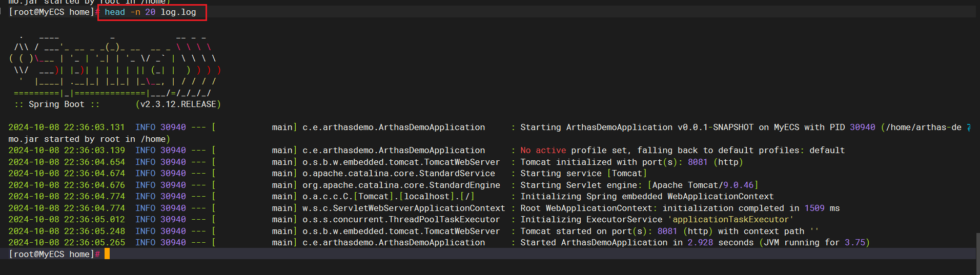
Task: Click 'applicationTaskExecutor' quoted name
Action: (x=730, y=220)
